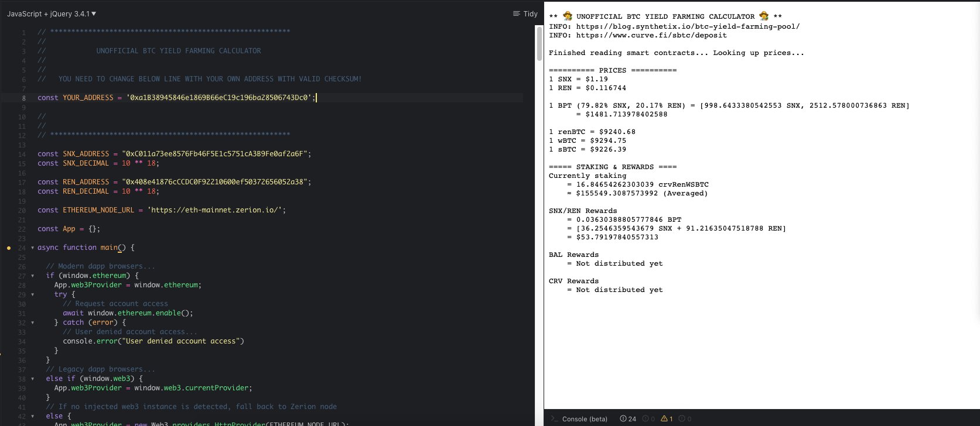Collapse the main() function fold arrow at line 24

point(32,248)
